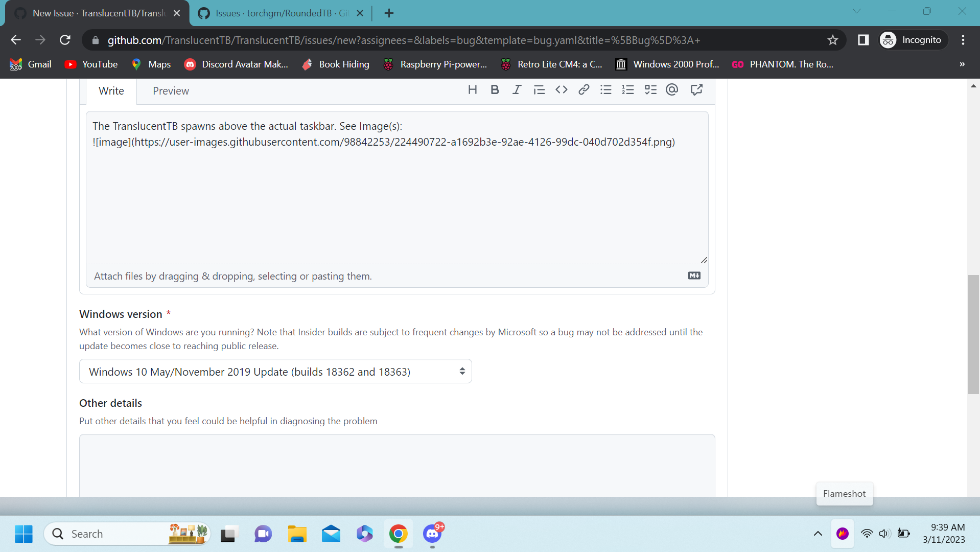Image resolution: width=980 pixels, height=552 pixels.
Task: Insert a hyperlink into the comment
Action: [x=584, y=89]
